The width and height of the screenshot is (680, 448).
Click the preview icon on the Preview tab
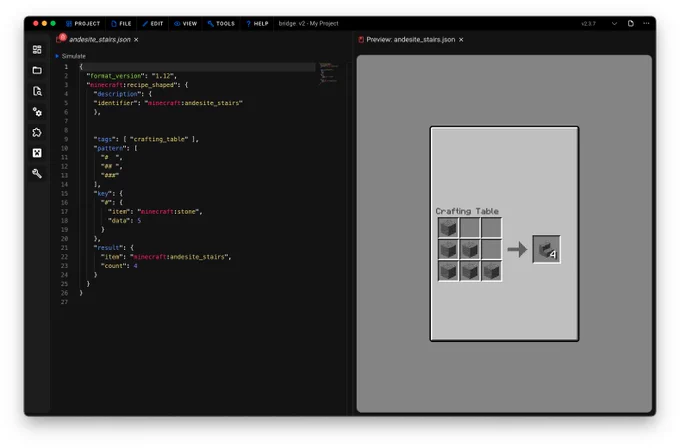click(361, 39)
